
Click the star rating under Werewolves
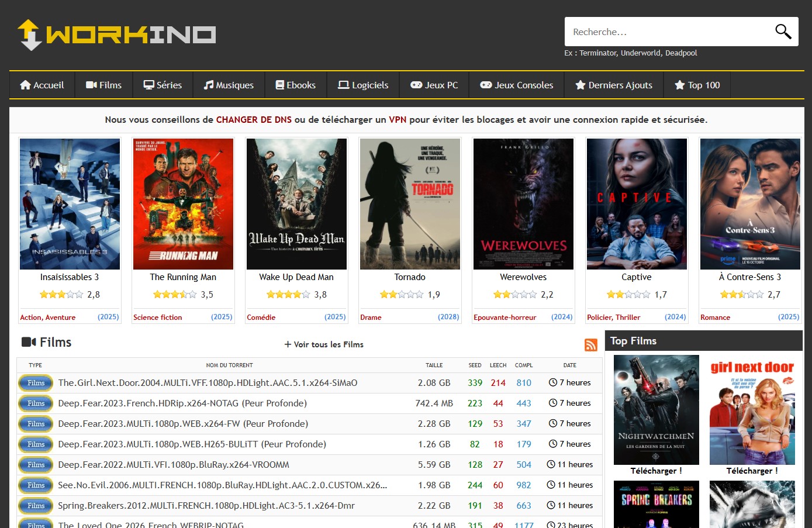click(515, 295)
